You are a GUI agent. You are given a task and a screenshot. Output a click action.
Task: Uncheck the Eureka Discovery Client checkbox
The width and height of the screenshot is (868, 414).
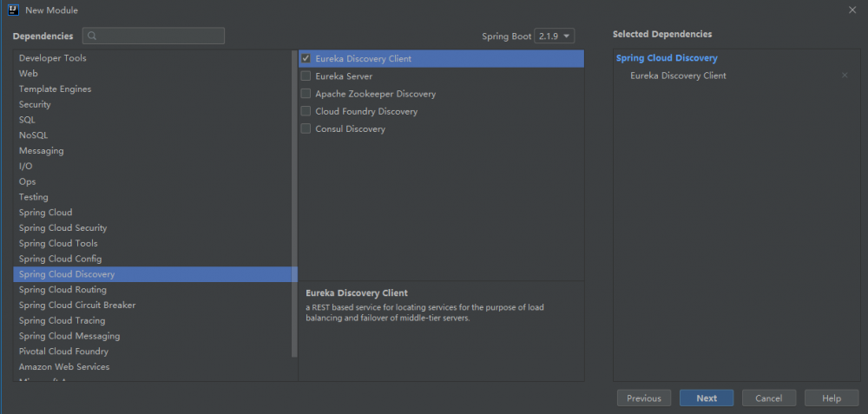coord(306,59)
